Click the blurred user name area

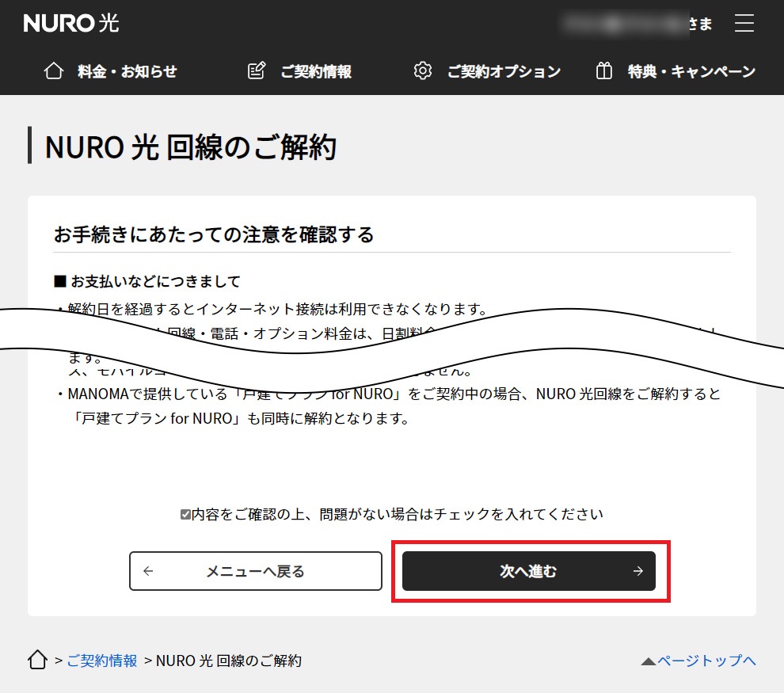click(x=624, y=23)
